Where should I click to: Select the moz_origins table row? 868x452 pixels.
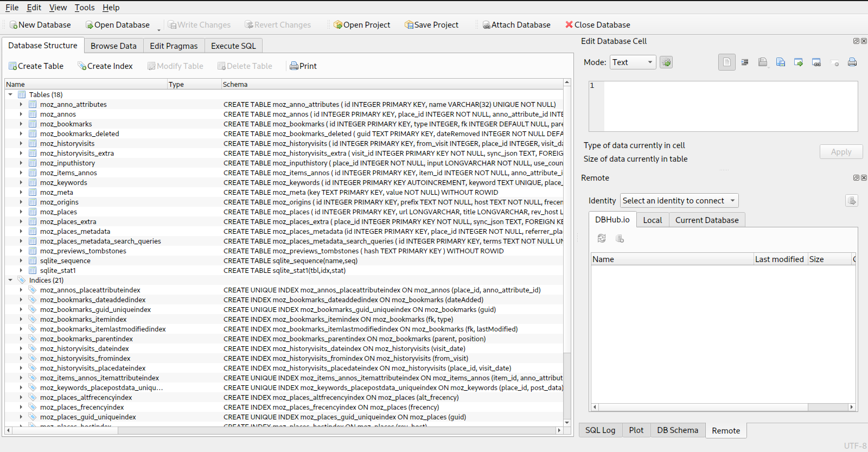click(284, 202)
